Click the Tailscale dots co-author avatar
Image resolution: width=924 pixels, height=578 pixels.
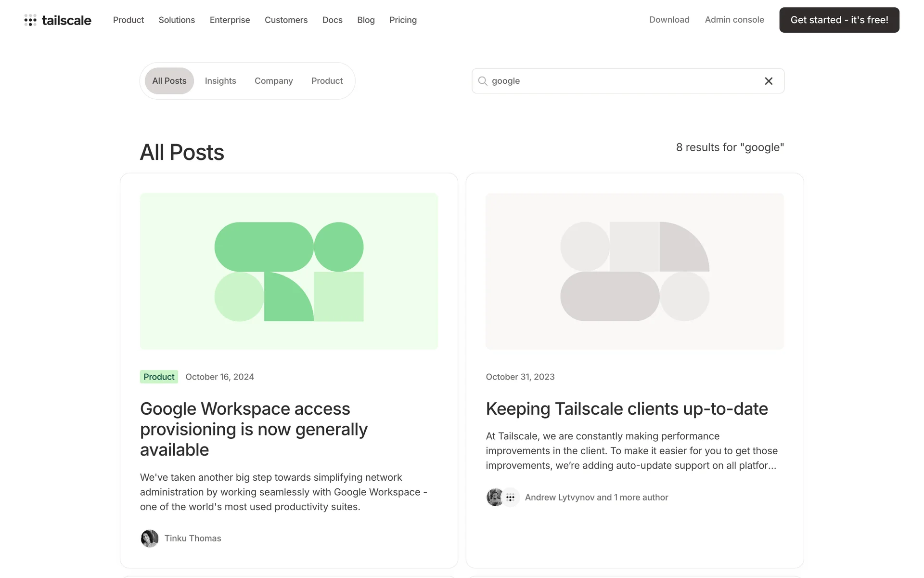511,498
